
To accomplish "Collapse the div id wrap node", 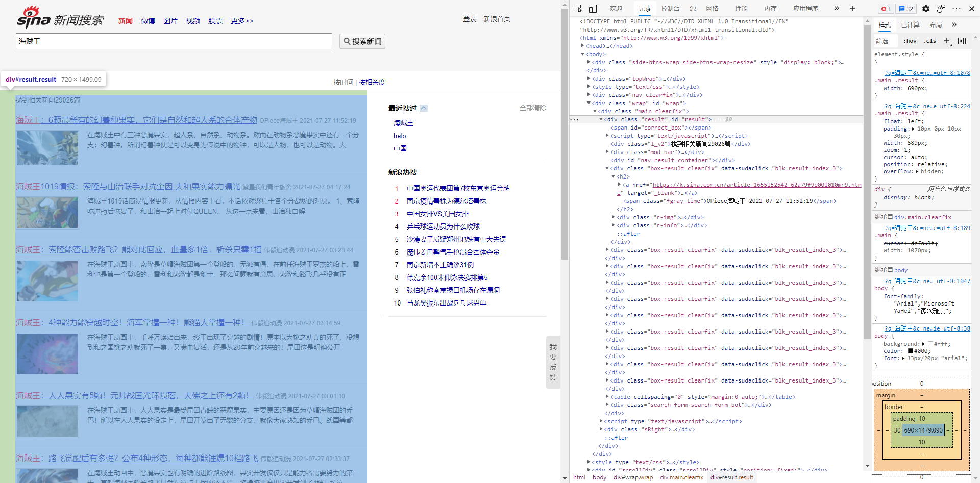I will [x=589, y=103].
